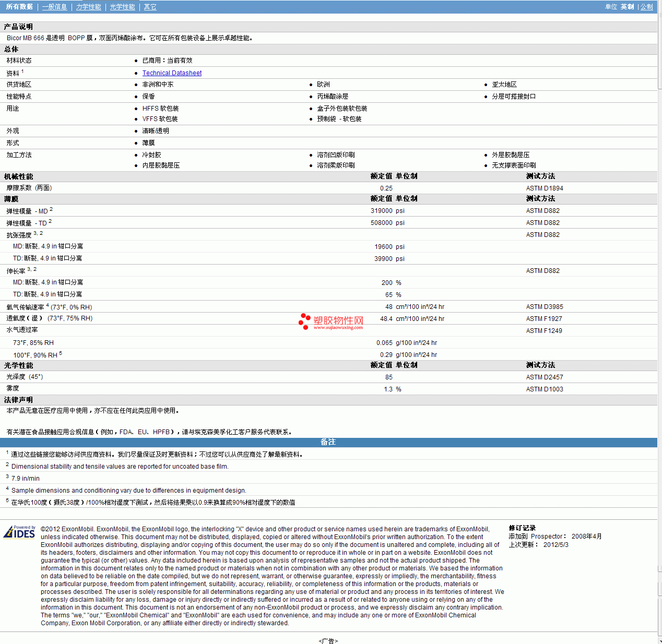Open the Technical Datasheet link
The image size is (662, 644).
coord(172,73)
